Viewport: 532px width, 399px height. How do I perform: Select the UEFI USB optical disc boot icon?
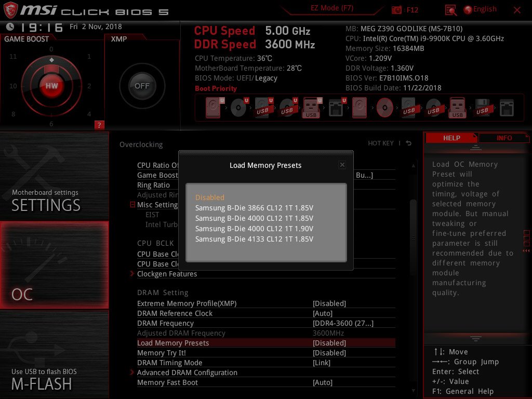click(x=288, y=108)
